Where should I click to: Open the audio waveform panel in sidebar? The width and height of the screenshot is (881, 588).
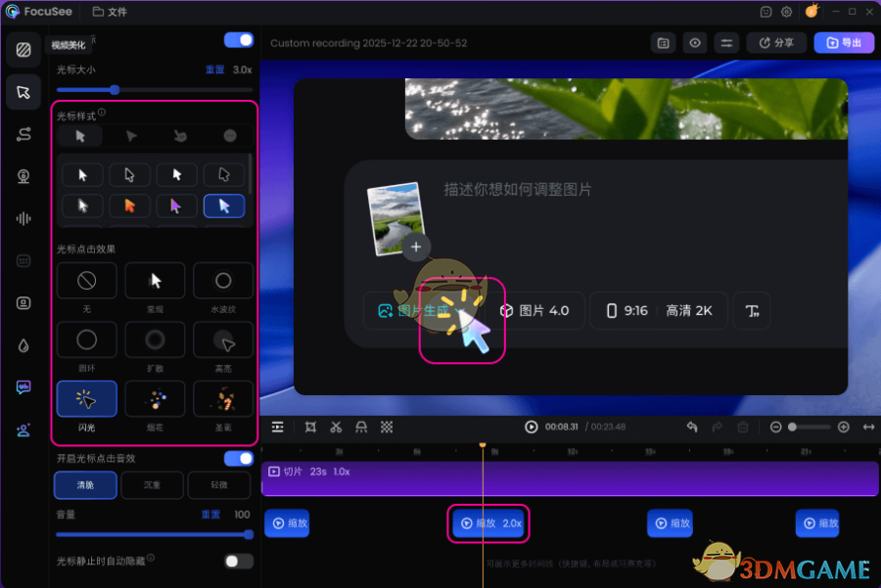click(x=23, y=218)
